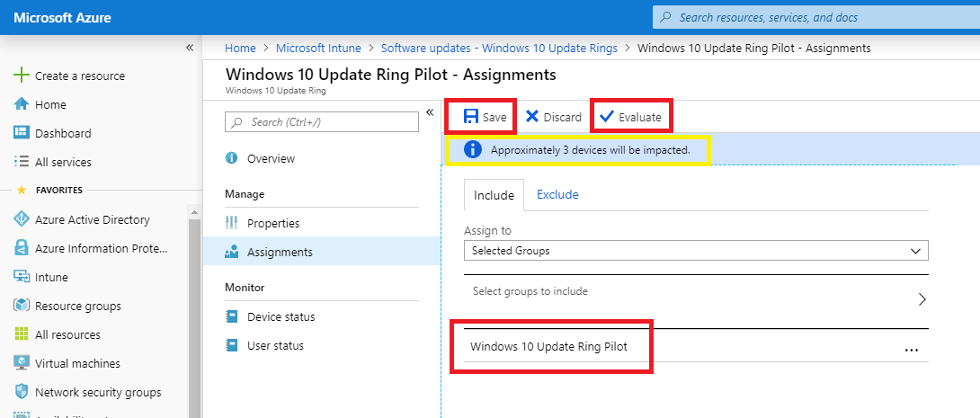Click the Intune icon in favorites
Image resolution: width=980 pixels, height=418 pixels.
[x=22, y=277]
